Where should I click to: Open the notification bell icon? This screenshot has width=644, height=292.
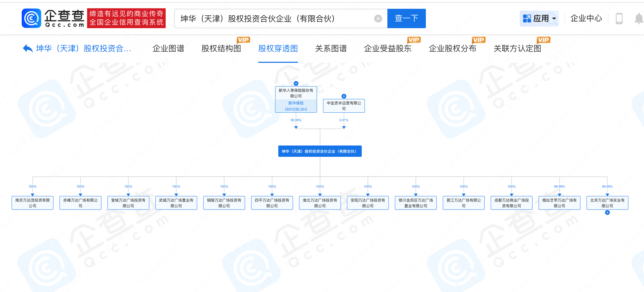[639, 19]
